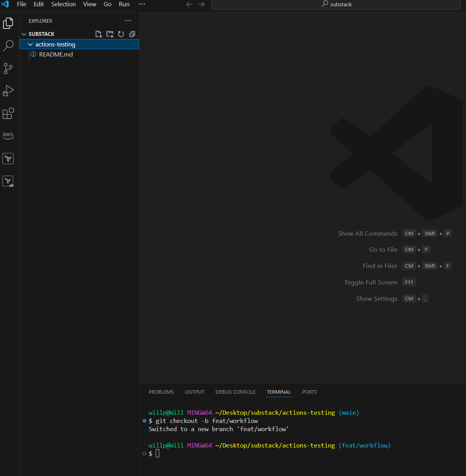Switch to the OUTPUT tab
Screen dimensions: 466x476
[195, 392]
